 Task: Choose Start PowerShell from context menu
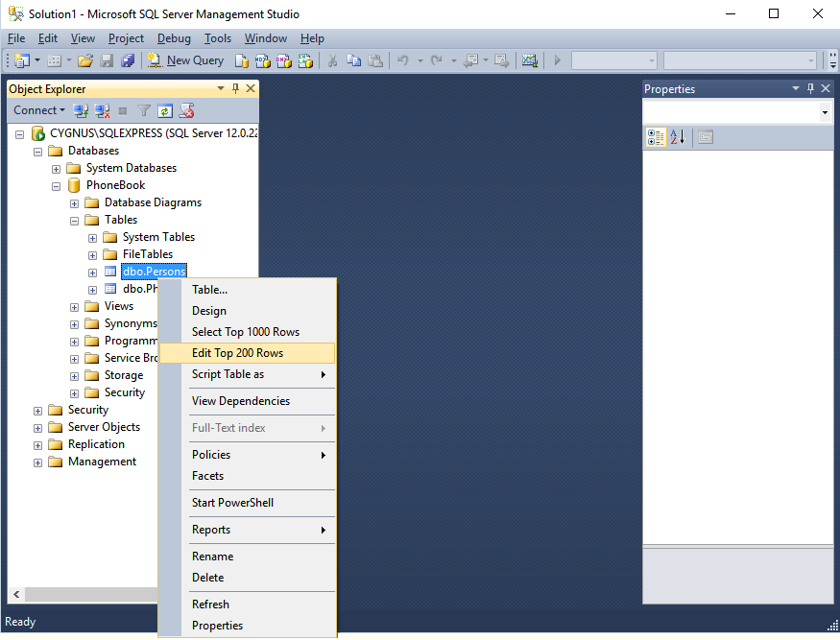click(248, 503)
